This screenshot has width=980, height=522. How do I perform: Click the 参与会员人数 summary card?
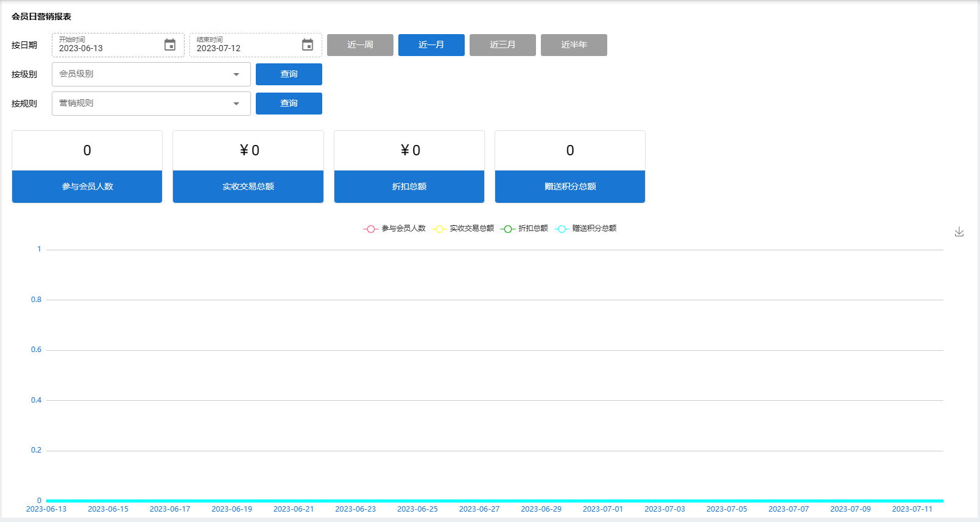(87, 167)
